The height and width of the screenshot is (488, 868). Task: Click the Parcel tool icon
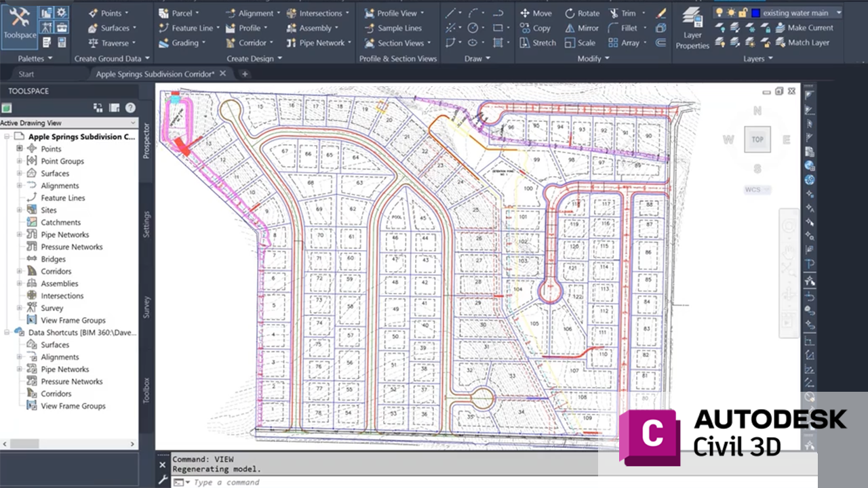[x=163, y=13]
